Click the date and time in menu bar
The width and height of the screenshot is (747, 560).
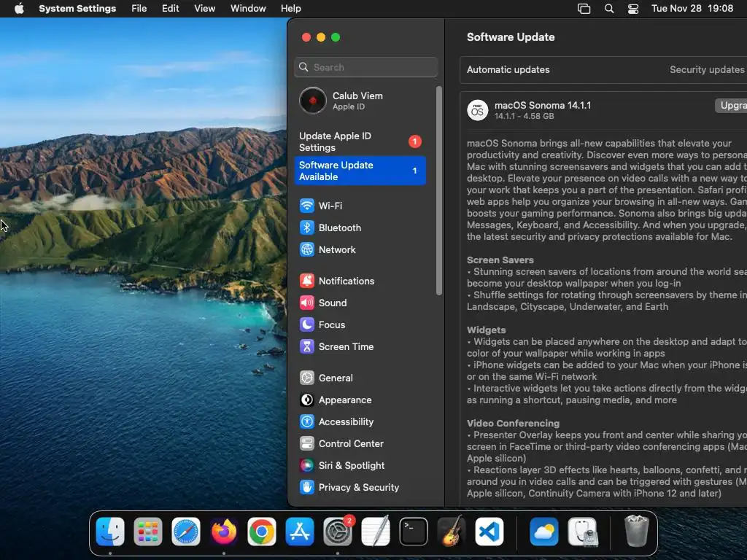pos(692,9)
